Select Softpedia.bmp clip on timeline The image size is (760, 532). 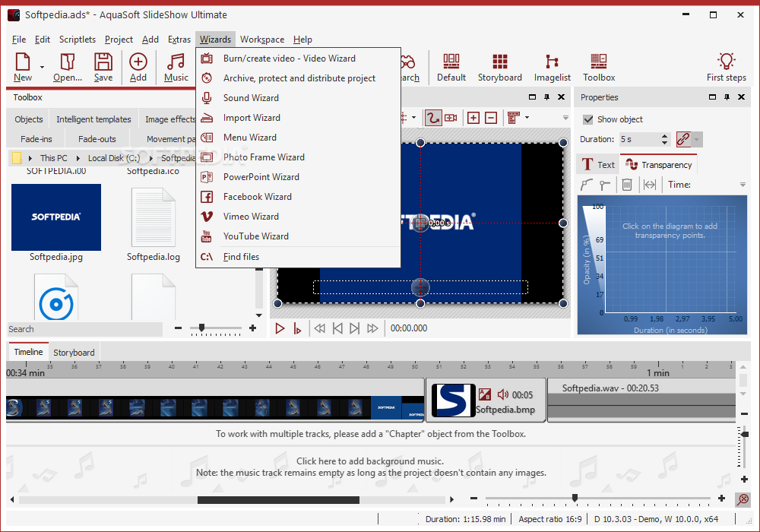tap(486, 401)
